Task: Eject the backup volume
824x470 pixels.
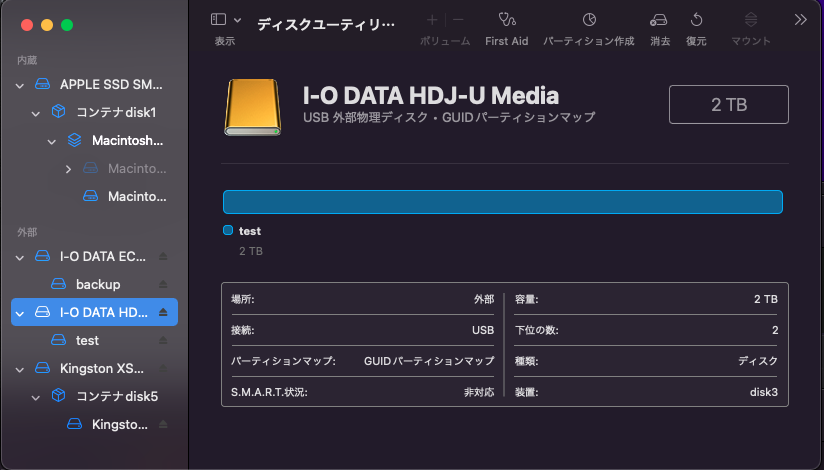Action: point(163,284)
